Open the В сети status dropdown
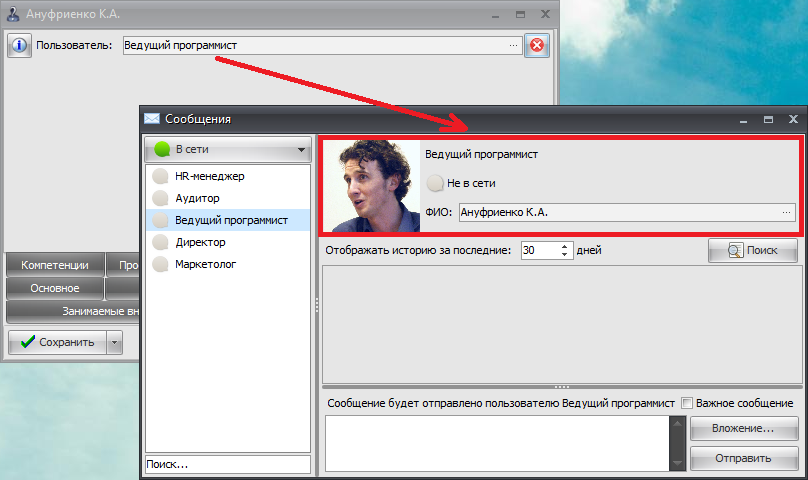Viewport: 808px width, 480px height. tap(228, 150)
